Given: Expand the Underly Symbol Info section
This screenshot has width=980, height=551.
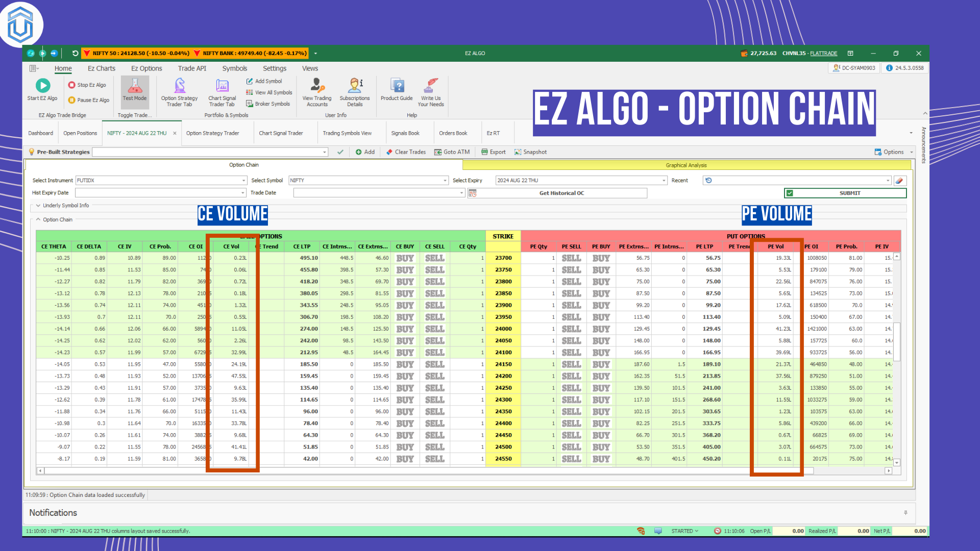Looking at the screenshot, I should 38,206.
